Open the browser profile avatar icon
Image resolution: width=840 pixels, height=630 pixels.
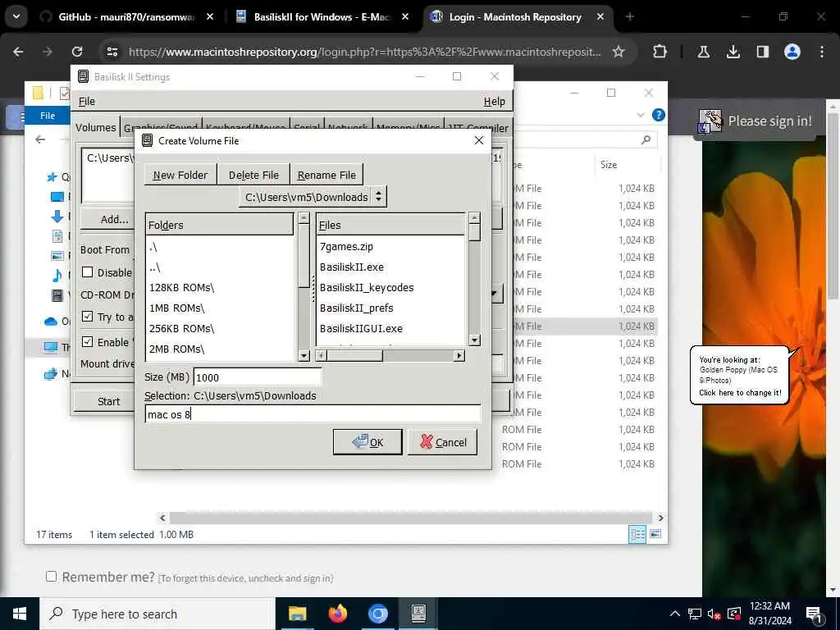click(x=792, y=52)
